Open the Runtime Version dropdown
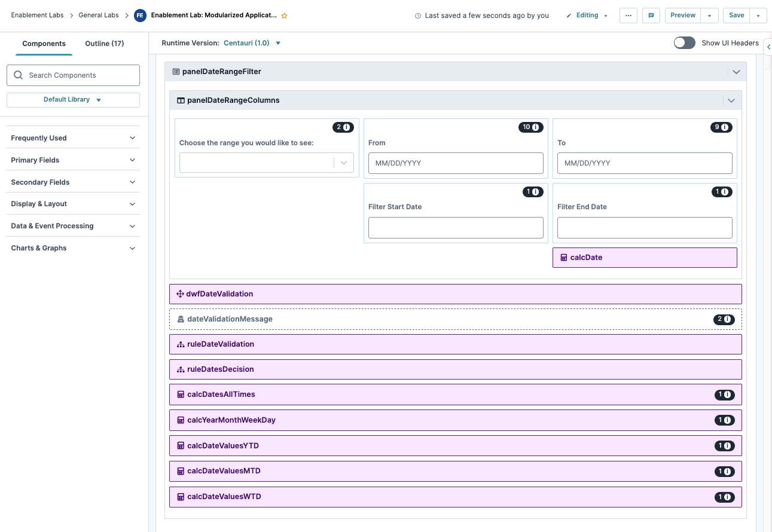This screenshot has height=532, width=772. (x=251, y=42)
